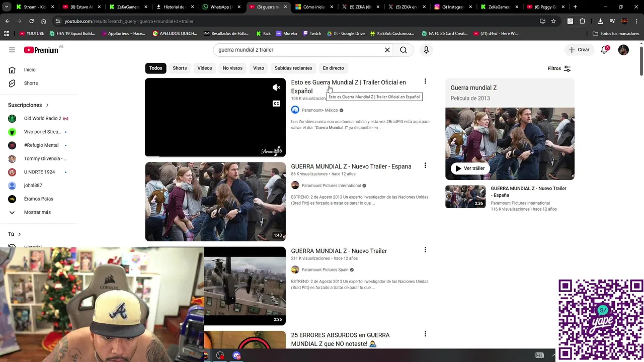
Task: Open the YouTube hamburger guide menu
Action: 12,50
